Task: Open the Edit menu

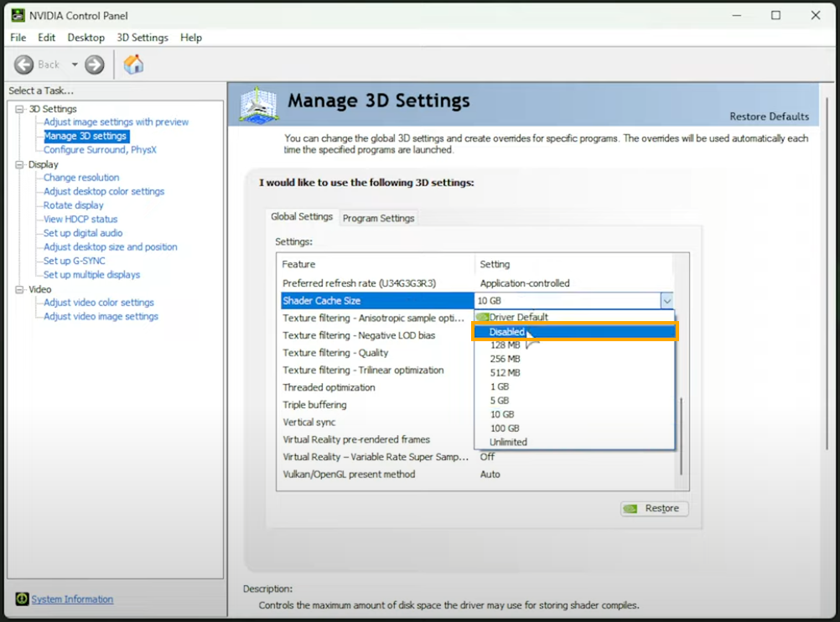Action: 47,38
